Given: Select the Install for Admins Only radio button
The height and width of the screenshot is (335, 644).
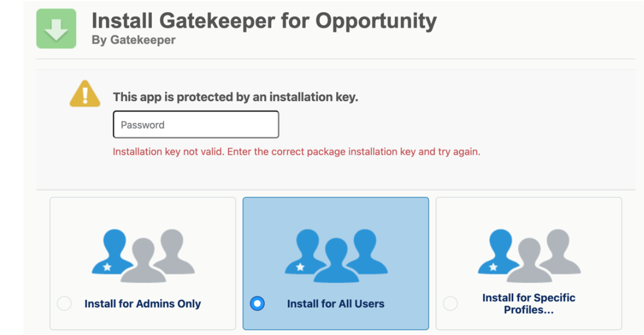Looking at the screenshot, I should click(65, 303).
